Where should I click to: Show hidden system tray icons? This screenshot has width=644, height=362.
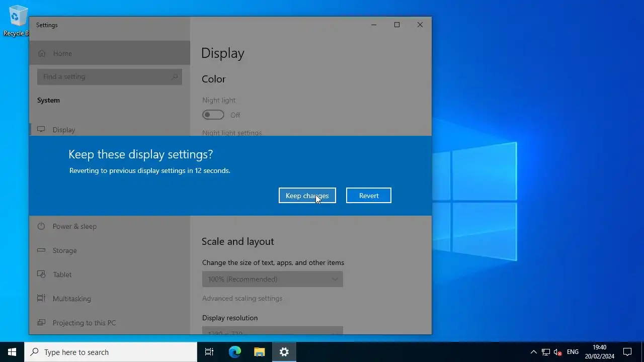pos(533,352)
